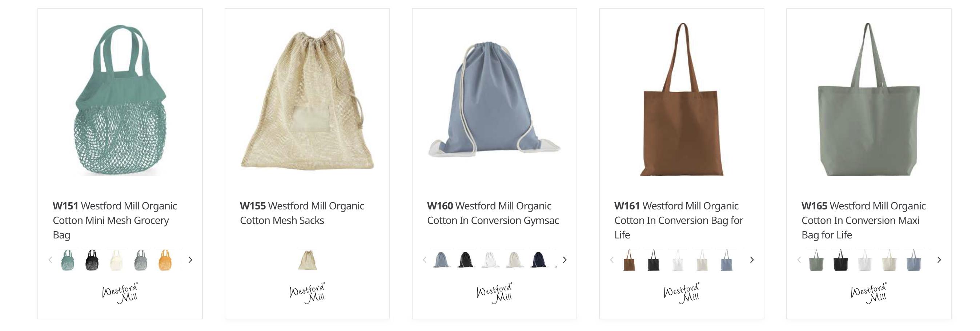Show next colours for W161 Bag for Life
The height and width of the screenshot is (331, 980).
click(752, 260)
